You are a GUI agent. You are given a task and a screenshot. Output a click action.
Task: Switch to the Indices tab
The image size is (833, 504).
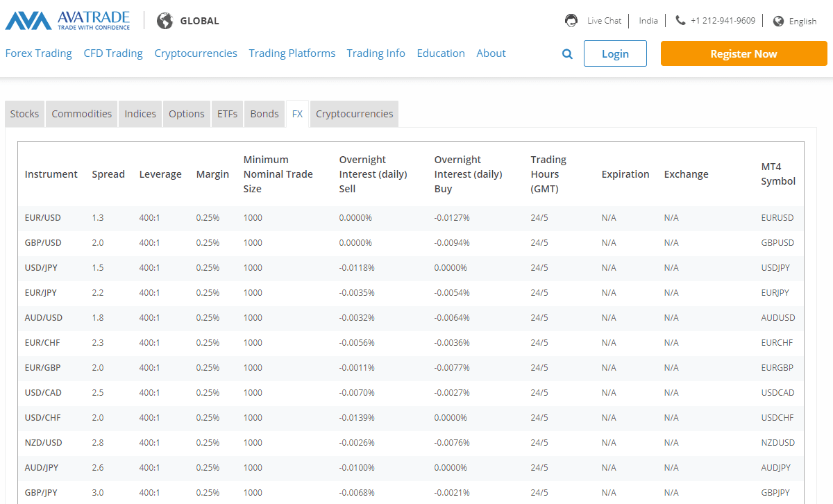click(x=140, y=114)
